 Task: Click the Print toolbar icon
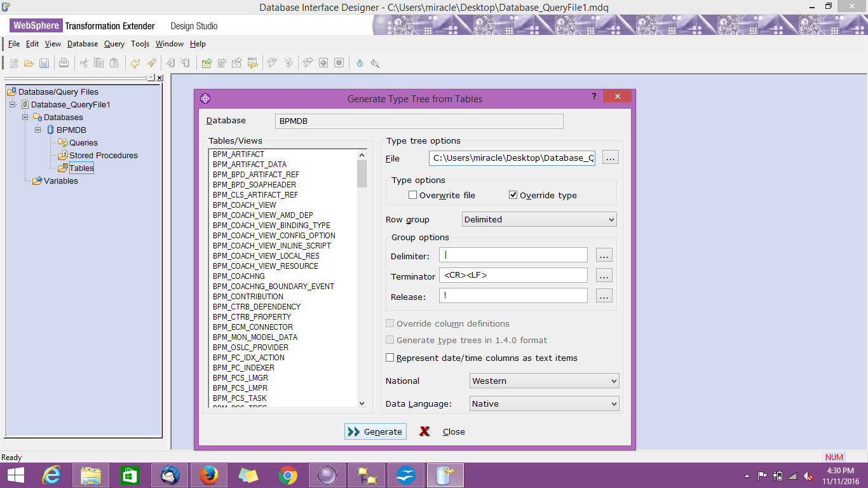click(62, 62)
